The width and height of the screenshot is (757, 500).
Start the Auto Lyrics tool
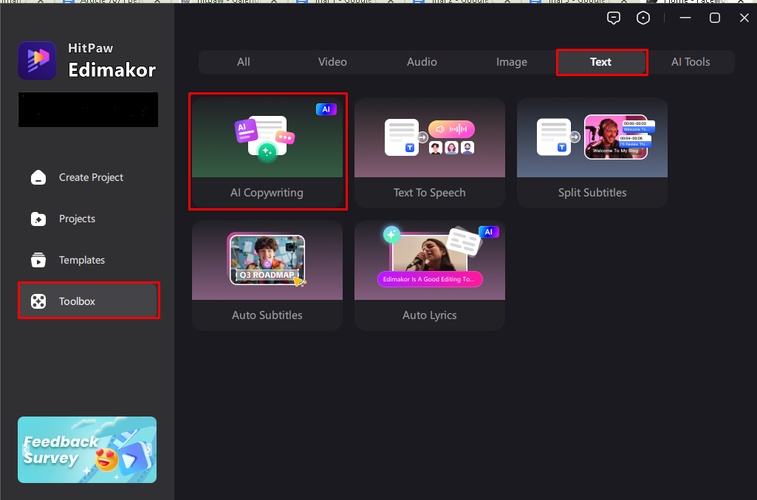tap(429, 275)
